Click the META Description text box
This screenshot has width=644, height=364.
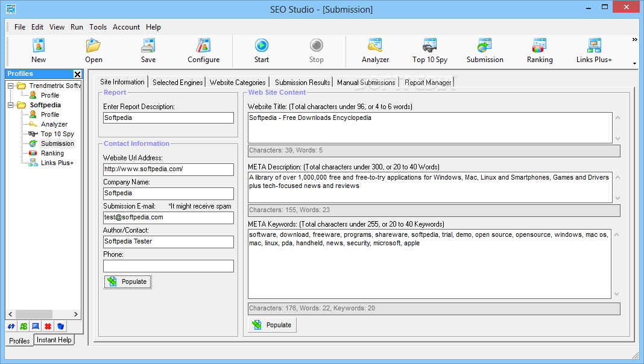point(430,187)
